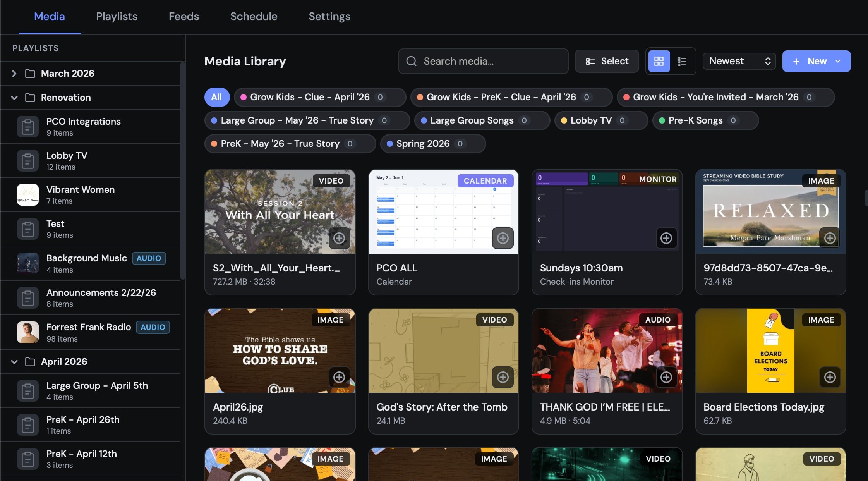Open the Playlists tab

coord(117,16)
